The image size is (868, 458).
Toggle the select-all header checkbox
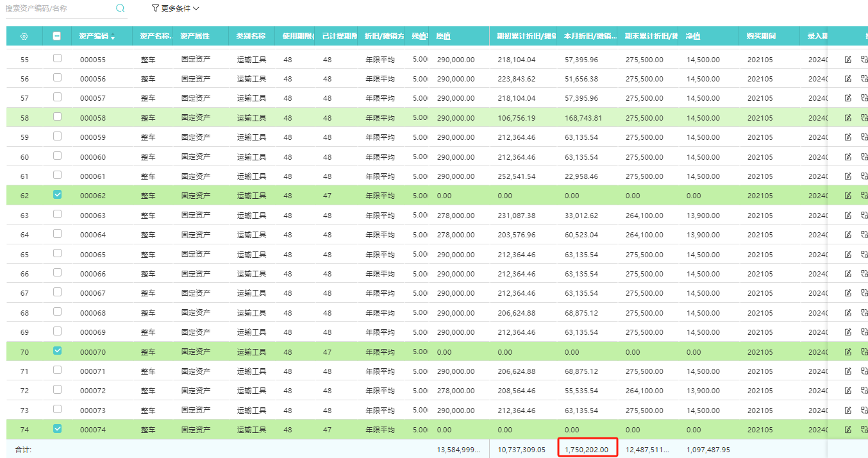coord(57,37)
